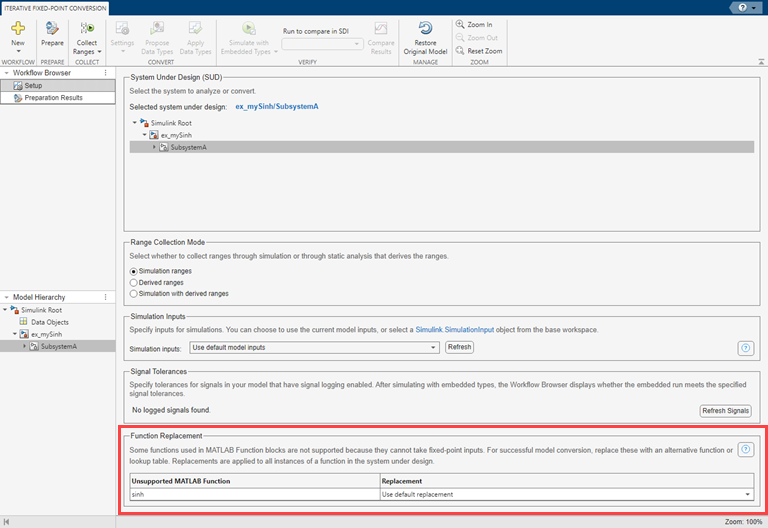Open help for Function Replacement section
Screen dimensions: 768x528
click(x=745, y=449)
